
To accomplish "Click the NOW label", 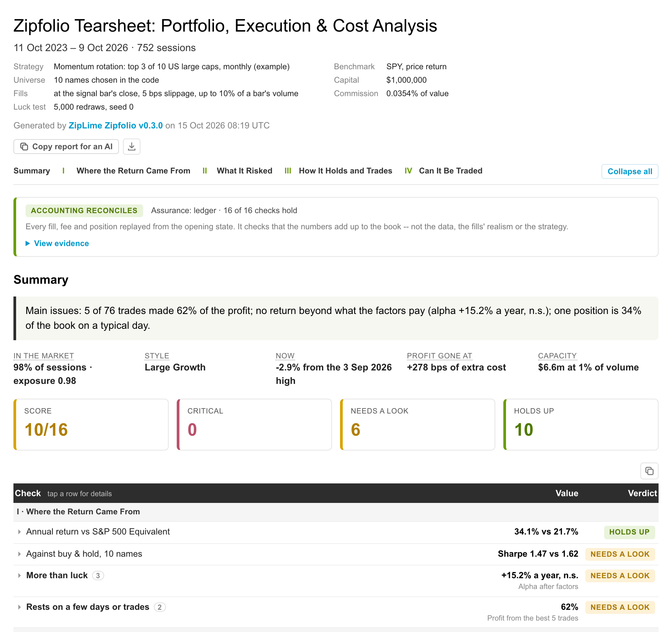I will click(x=285, y=356).
